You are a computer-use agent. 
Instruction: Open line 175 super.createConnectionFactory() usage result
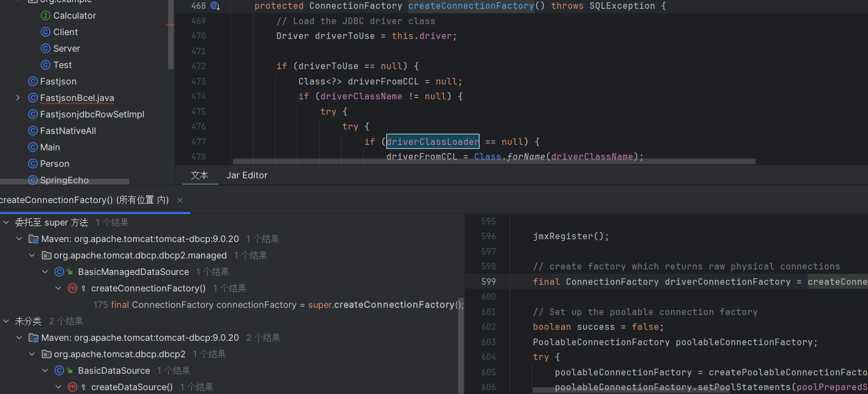(278, 305)
